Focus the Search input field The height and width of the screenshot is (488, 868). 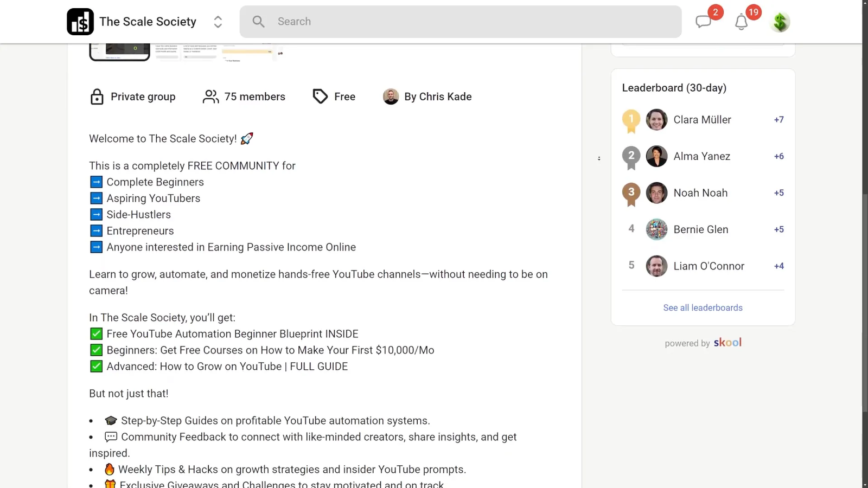point(461,22)
